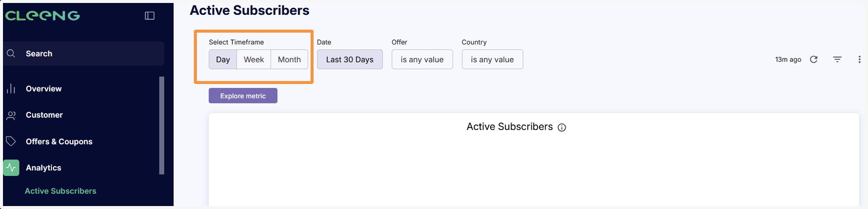Click the green Analytics pulse icon
This screenshot has width=868, height=209.
11,168
